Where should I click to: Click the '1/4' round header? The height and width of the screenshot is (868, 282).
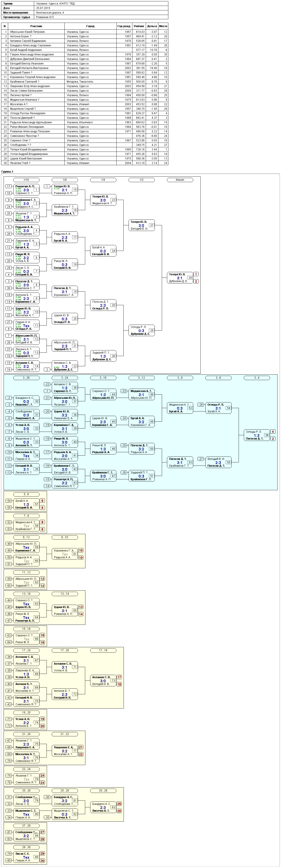pyautogui.click(x=103, y=180)
